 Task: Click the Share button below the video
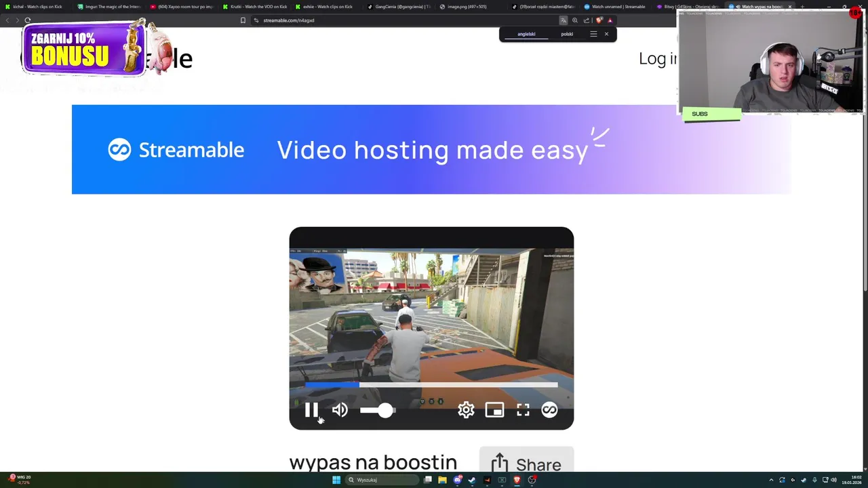tap(526, 464)
